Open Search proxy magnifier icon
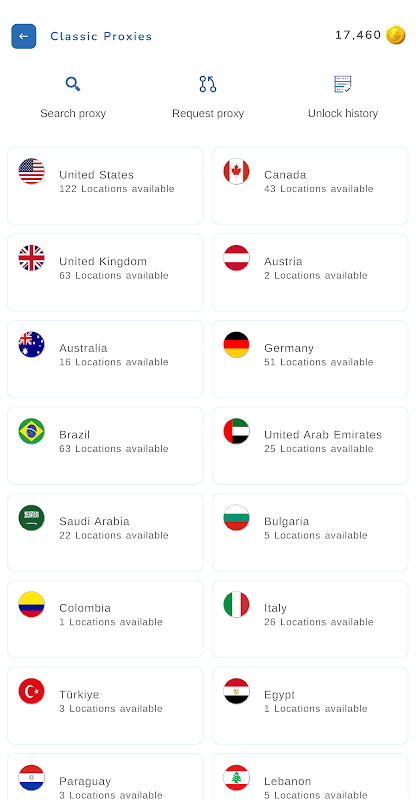The image size is (416, 800). 73,84
